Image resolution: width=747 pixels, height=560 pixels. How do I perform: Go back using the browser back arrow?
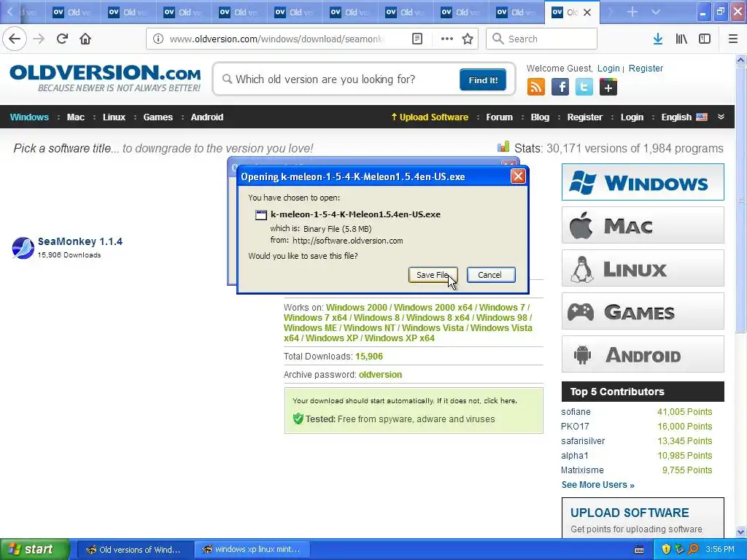click(x=15, y=39)
